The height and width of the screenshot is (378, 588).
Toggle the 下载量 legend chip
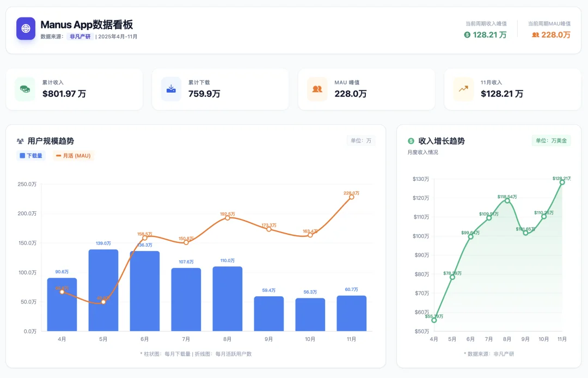click(x=30, y=156)
